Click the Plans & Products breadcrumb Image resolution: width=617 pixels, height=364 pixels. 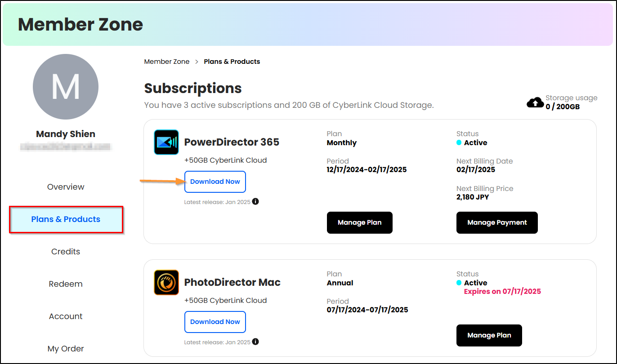click(232, 62)
